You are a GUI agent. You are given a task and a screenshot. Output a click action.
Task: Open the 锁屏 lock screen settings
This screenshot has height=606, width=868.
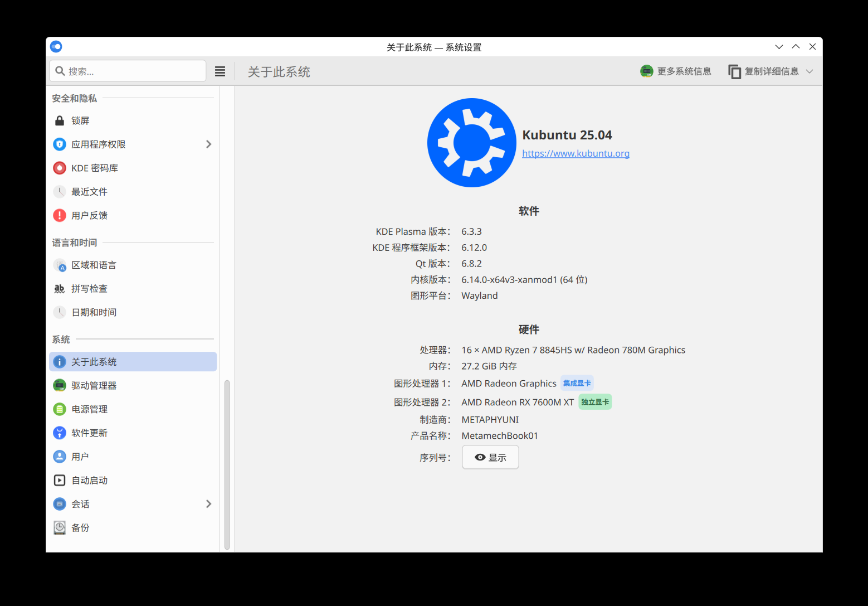tap(133, 121)
